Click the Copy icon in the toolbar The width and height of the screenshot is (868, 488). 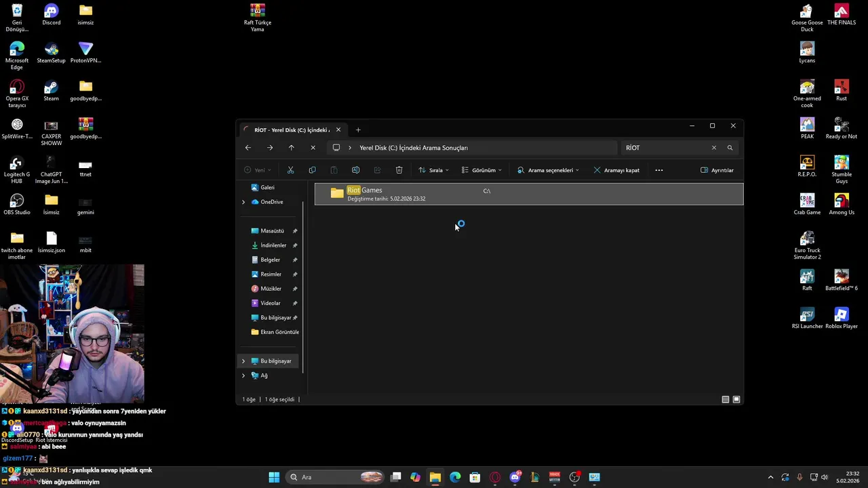click(312, 170)
